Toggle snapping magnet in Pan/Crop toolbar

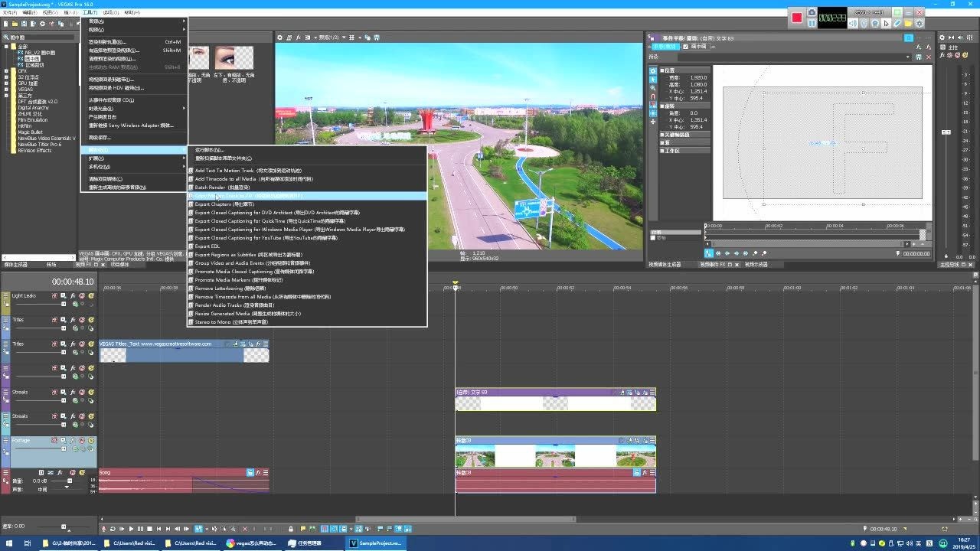pos(653,96)
